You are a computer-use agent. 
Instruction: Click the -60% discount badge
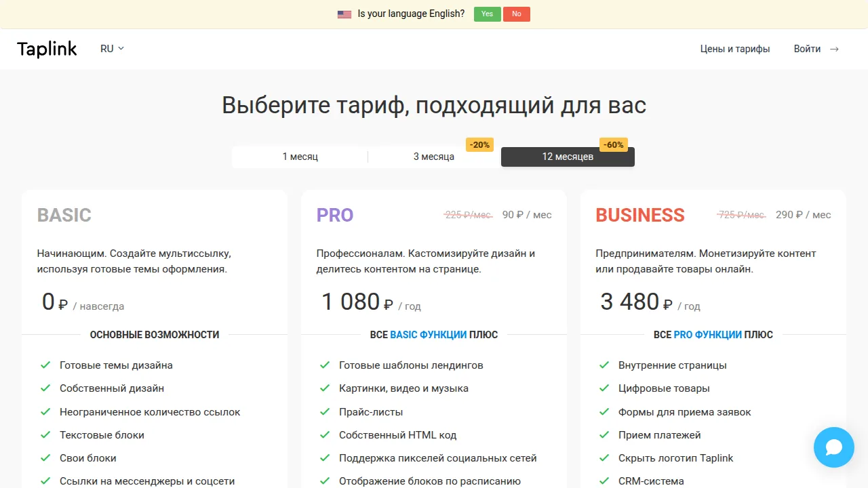[x=614, y=145]
